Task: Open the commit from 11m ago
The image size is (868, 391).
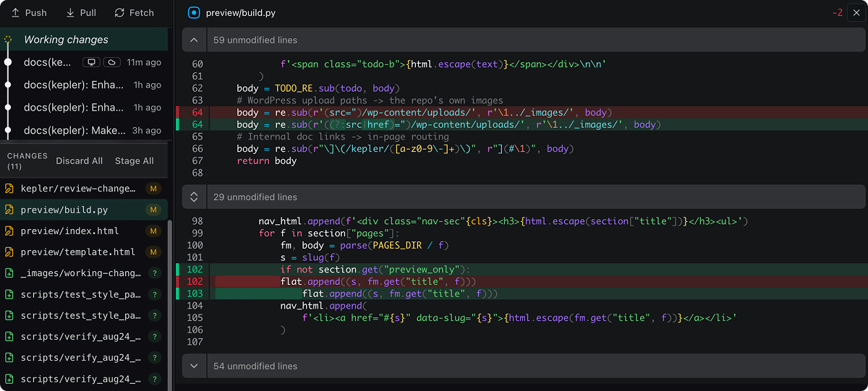Action: pyautogui.click(x=84, y=62)
